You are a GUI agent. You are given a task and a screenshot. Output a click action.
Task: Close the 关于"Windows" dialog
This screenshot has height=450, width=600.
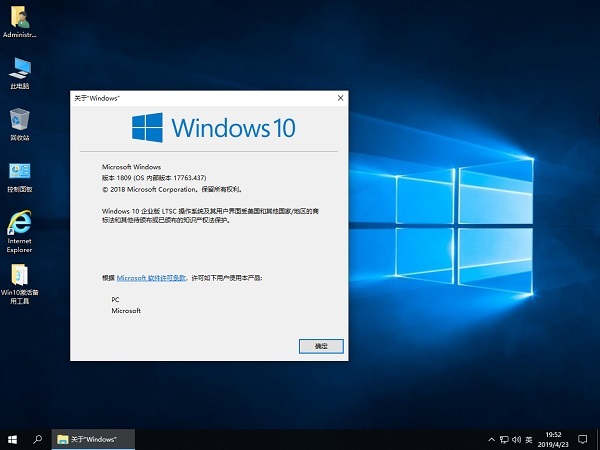(x=340, y=98)
